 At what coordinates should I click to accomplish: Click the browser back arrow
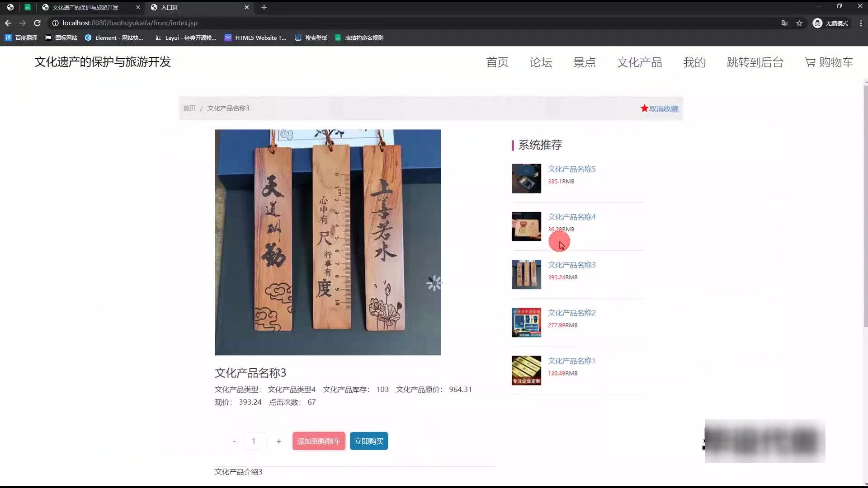coord(8,23)
